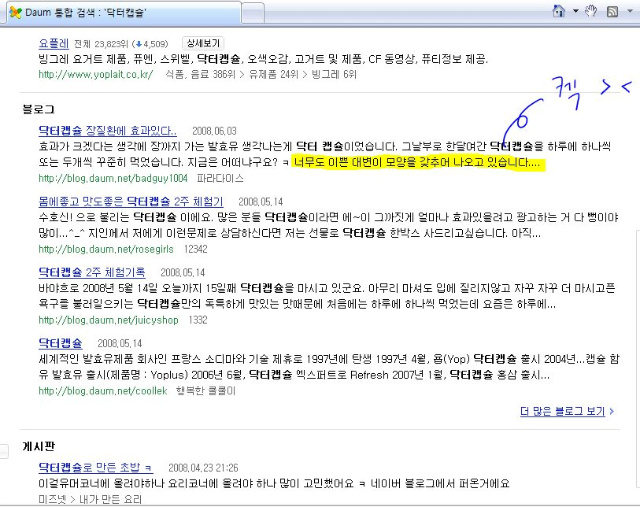The height and width of the screenshot is (507, 640).
Task: Click the 파라다이스 blog name
Action: point(220,178)
